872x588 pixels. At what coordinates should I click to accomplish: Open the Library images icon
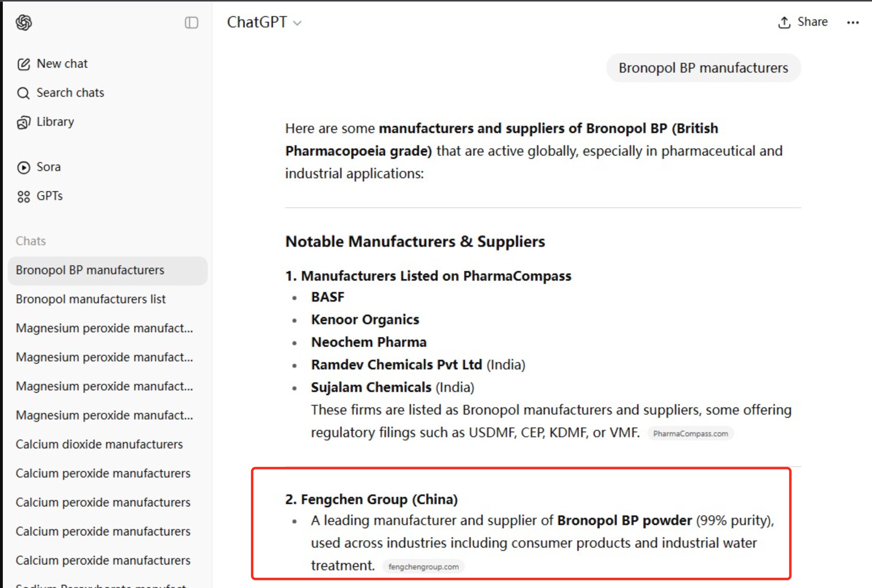pos(23,122)
